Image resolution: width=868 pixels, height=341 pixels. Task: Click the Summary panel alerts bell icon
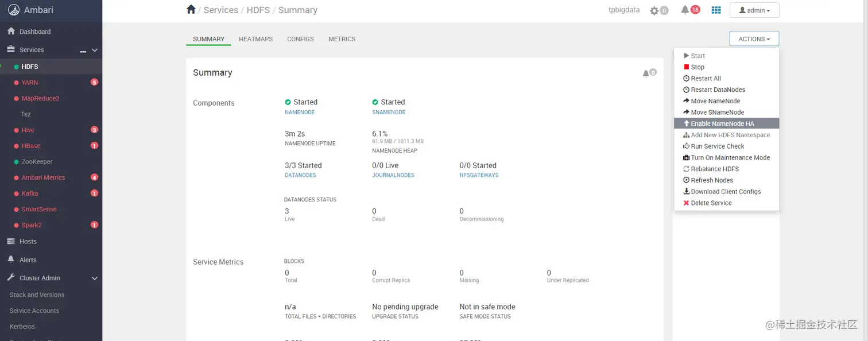point(646,73)
